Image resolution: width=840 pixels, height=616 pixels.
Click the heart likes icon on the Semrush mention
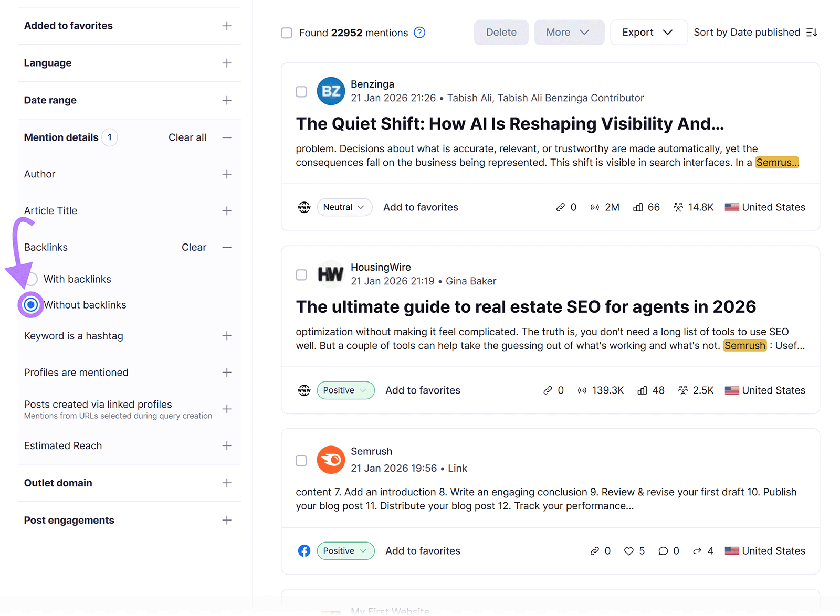pos(628,550)
